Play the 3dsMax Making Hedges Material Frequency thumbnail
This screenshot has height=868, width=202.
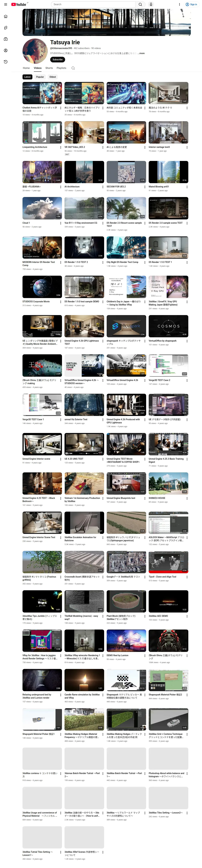pyautogui.click(x=84, y=719)
